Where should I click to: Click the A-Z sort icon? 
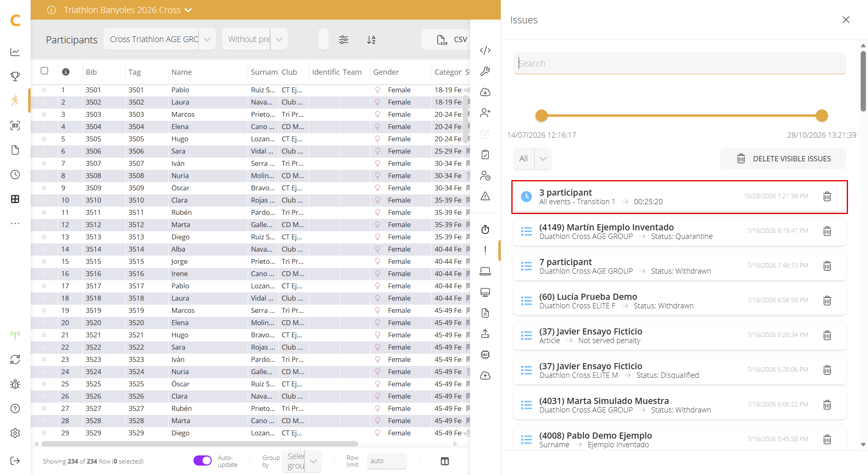371,40
